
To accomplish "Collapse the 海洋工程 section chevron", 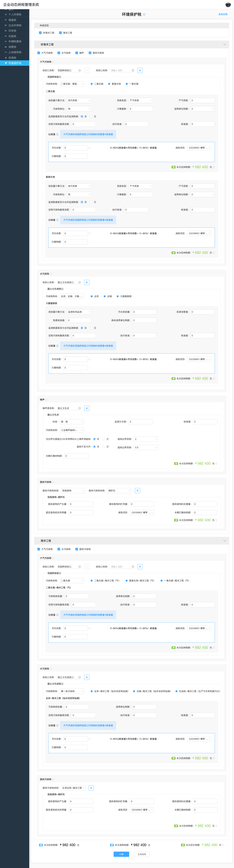I will pyautogui.click(x=225, y=541).
